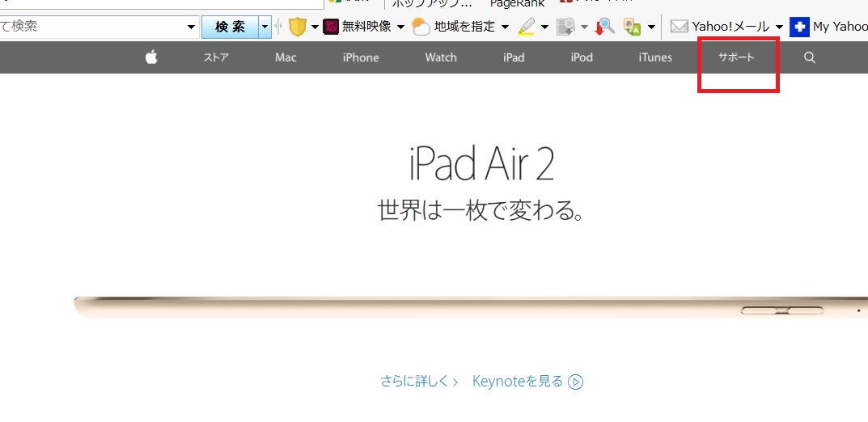Image resolution: width=868 pixels, height=422 pixels.
Task: Click the magnifier with red arrow icon
Action: pos(604,27)
